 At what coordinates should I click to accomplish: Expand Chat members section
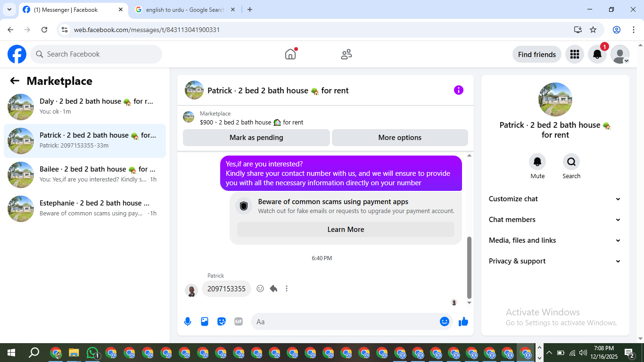tap(555, 220)
